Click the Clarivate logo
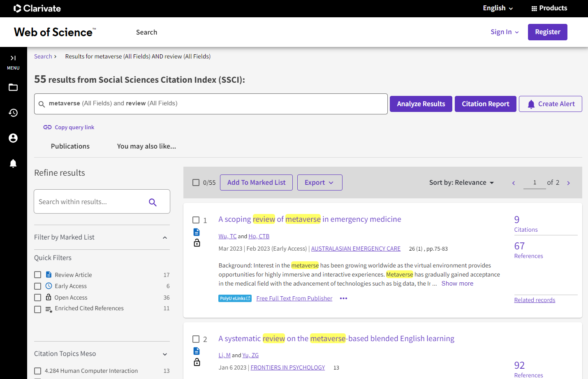The width and height of the screenshot is (588, 379). pos(37,8)
